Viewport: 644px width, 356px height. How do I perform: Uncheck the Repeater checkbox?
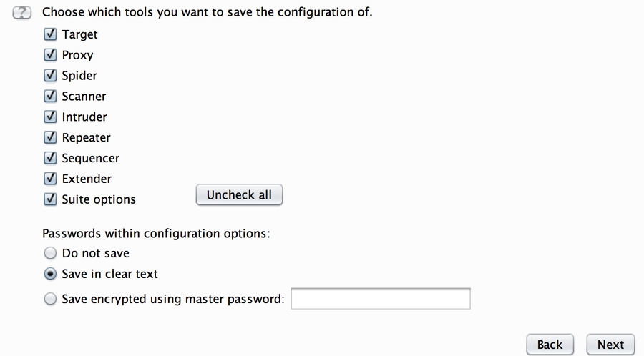coord(50,137)
